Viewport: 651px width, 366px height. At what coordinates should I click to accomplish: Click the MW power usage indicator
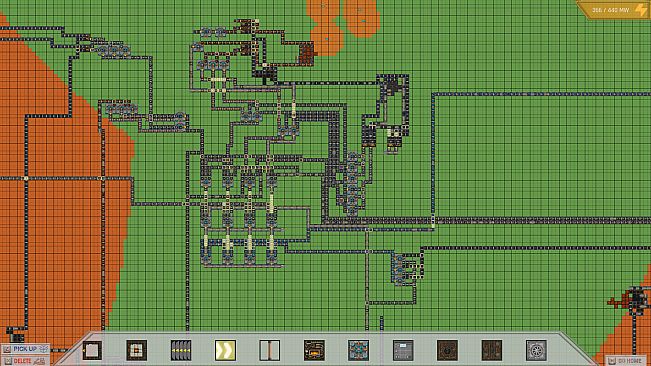pos(610,10)
